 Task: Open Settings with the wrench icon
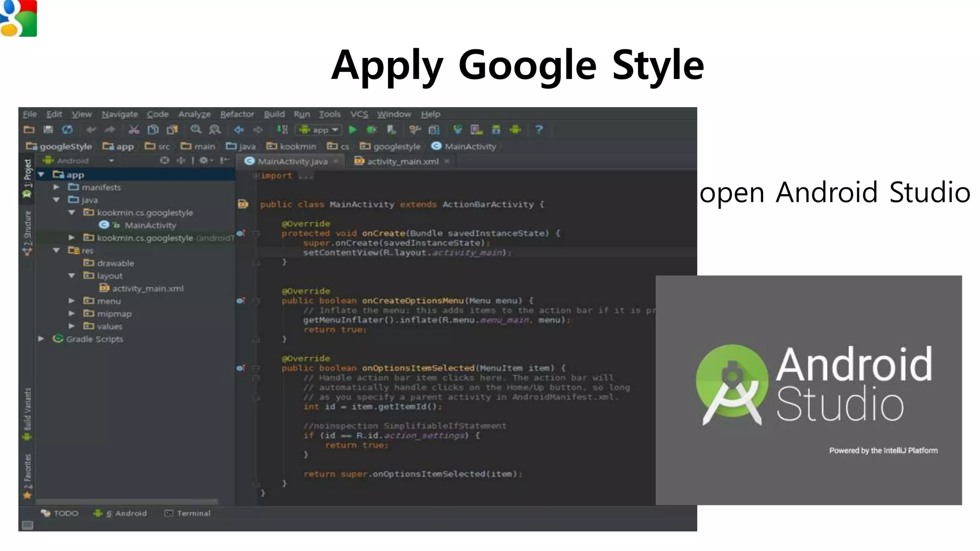tap(415, 130)
